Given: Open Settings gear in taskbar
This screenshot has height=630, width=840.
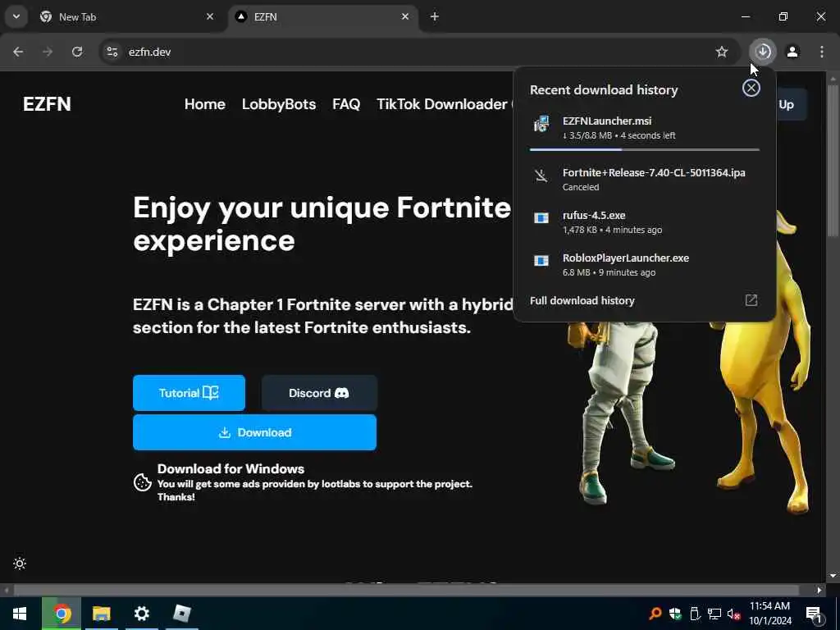Looking at the screenshot, I should coord(141,614).
